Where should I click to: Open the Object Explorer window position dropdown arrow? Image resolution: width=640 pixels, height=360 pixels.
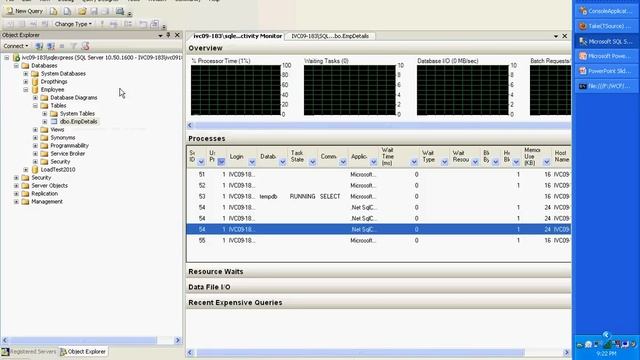tap(160, 36)
